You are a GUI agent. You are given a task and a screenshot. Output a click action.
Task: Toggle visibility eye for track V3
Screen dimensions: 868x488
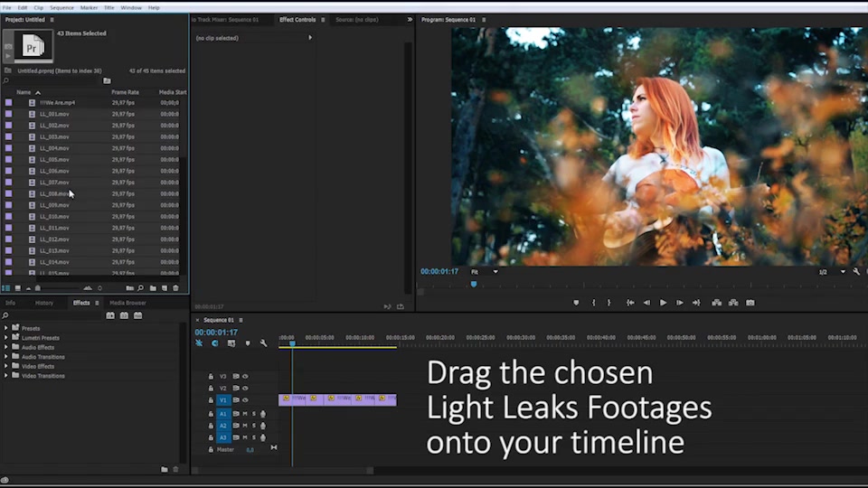click(x=245, y=376)
